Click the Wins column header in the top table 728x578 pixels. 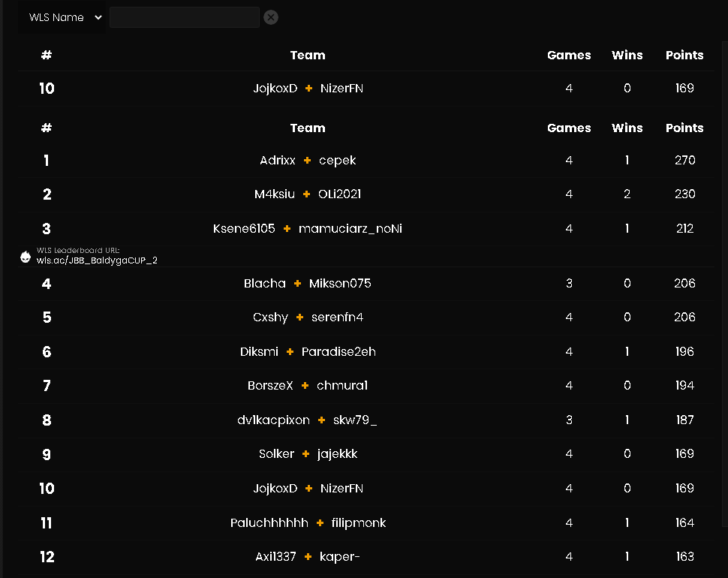pos(627,56)
